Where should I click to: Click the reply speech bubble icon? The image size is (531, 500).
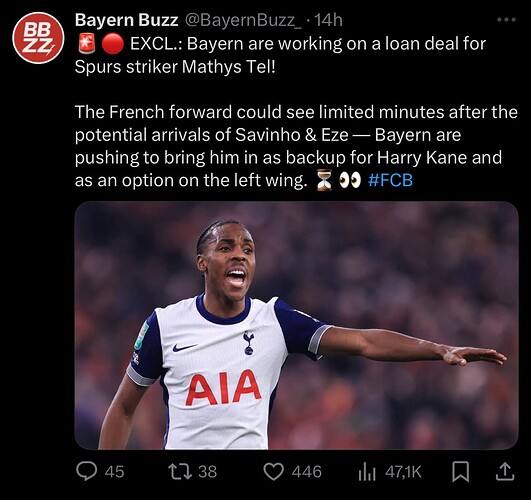tap(86, 471)
